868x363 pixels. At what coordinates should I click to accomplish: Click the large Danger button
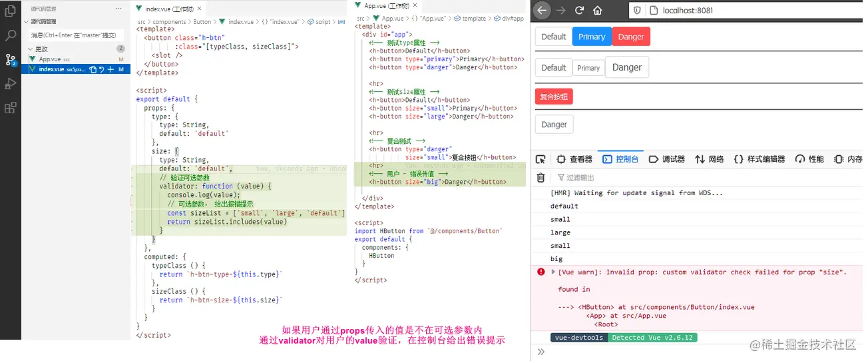(627, 67)
